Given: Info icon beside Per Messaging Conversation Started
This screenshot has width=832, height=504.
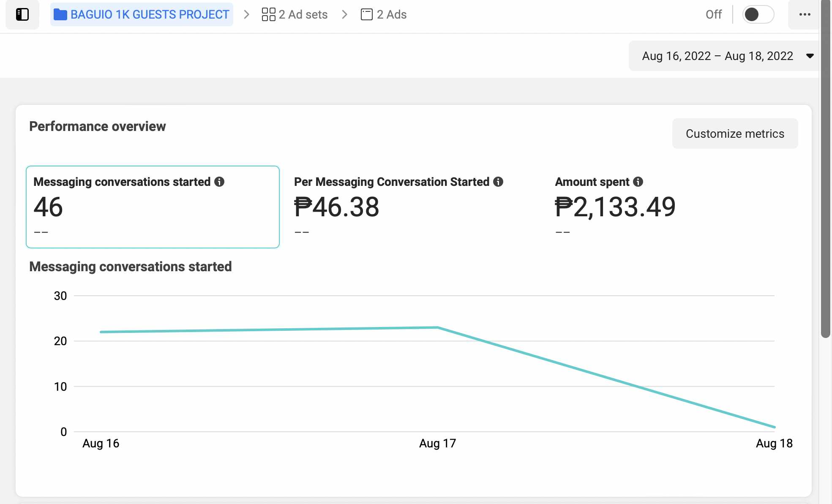Looking at the screenshot, I should click(498, 182).
